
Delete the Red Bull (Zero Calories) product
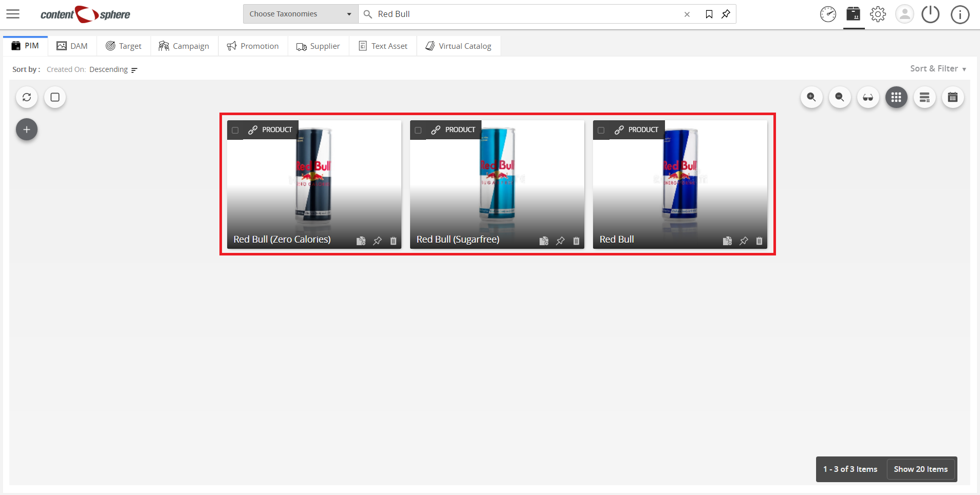point(394,241)
